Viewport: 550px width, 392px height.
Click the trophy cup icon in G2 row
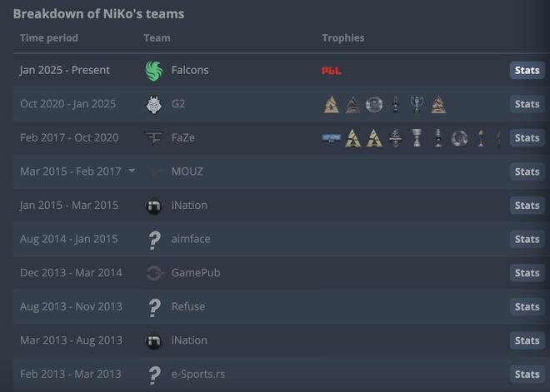[417, 104]
